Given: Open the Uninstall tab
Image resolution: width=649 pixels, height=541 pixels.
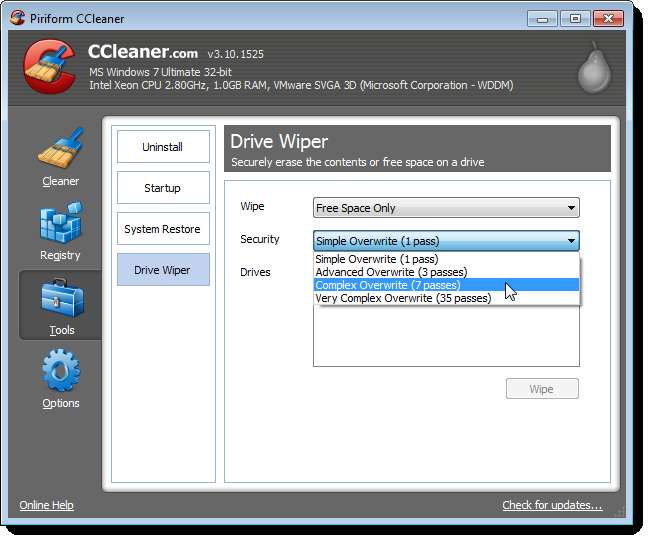Looking at the screenshot, I should [163, 147].
